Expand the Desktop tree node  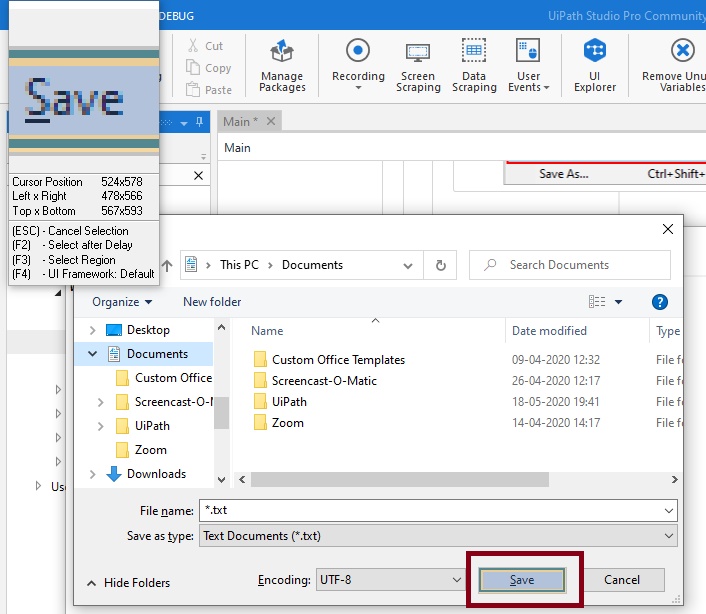click(92, 330)
